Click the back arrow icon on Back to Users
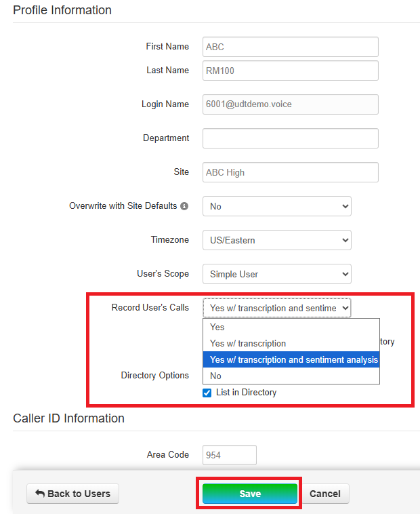420x514 pixels. pos(40,494)
